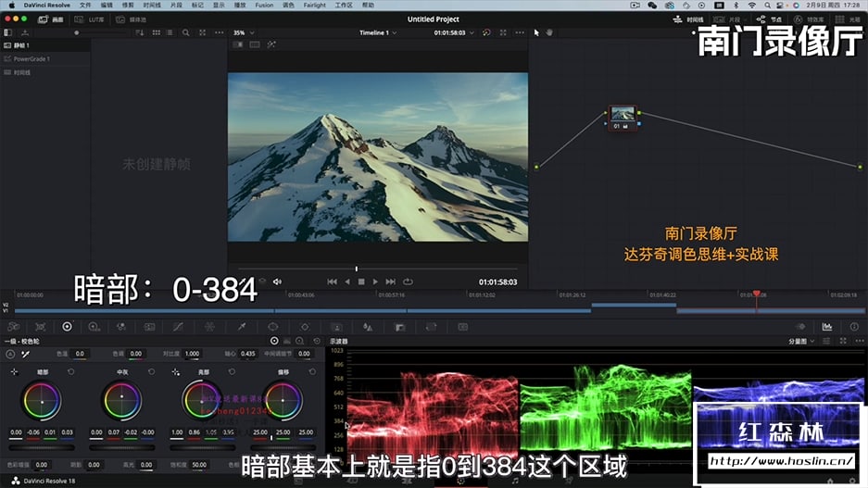This screenshot has width=868, height=488.
Task: Click the gallery thumbnail size slider
Action: point(76,32)
